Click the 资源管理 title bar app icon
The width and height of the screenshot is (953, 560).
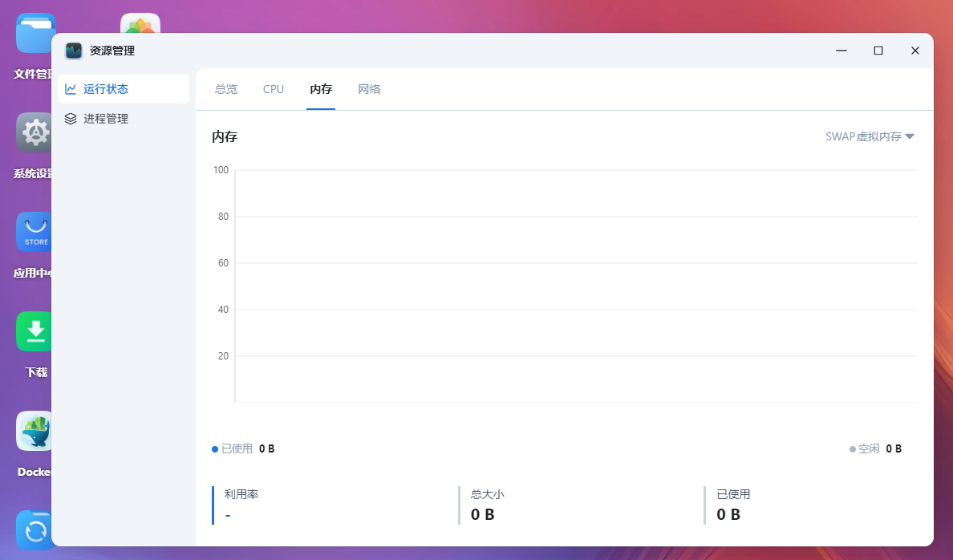tap(74, 51)
